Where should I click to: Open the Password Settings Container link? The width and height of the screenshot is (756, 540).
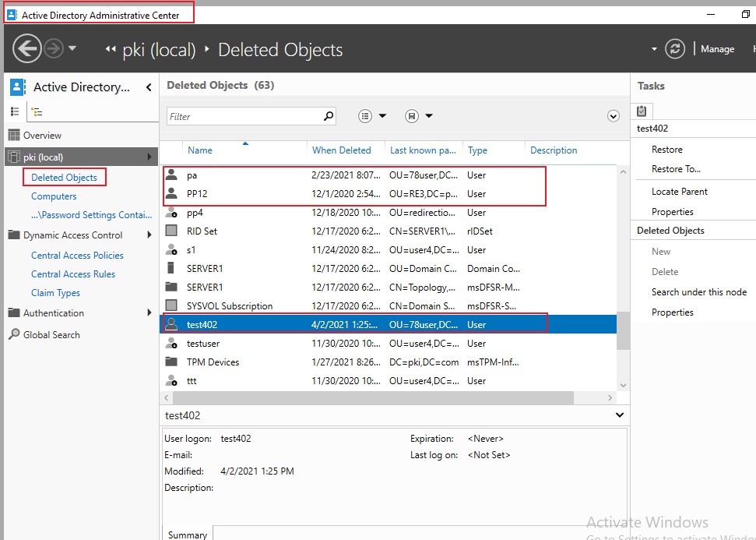click(91, 215)
